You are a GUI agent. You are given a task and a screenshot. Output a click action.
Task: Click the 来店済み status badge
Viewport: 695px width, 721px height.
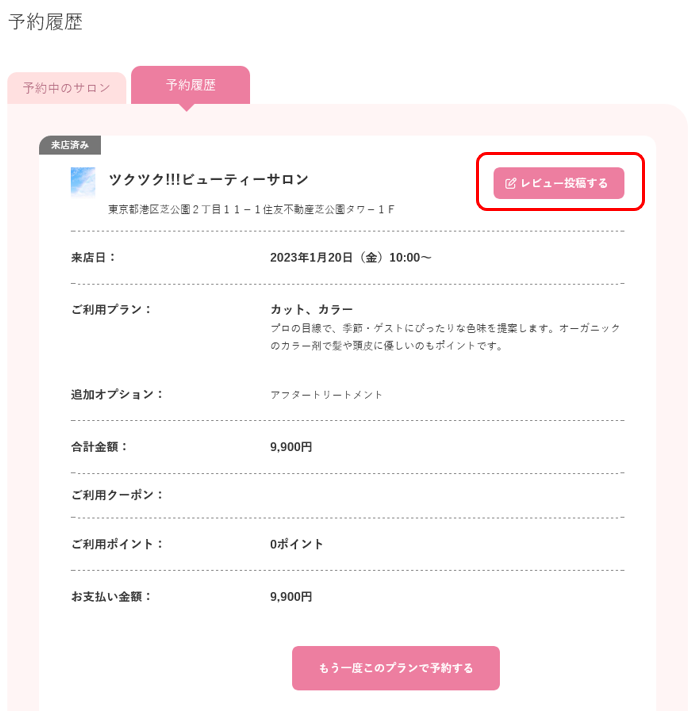[x=70, y=145]
